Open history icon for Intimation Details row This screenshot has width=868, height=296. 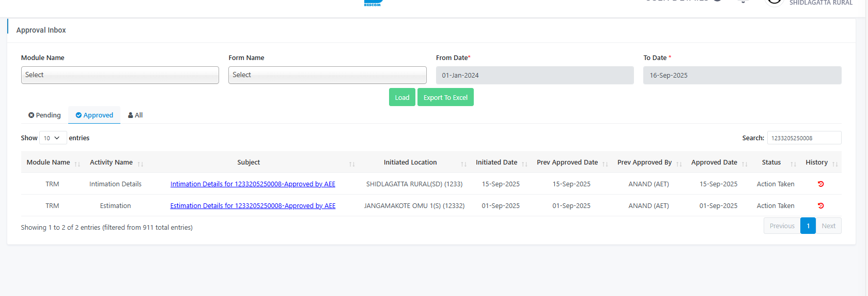tap(820, 184)
